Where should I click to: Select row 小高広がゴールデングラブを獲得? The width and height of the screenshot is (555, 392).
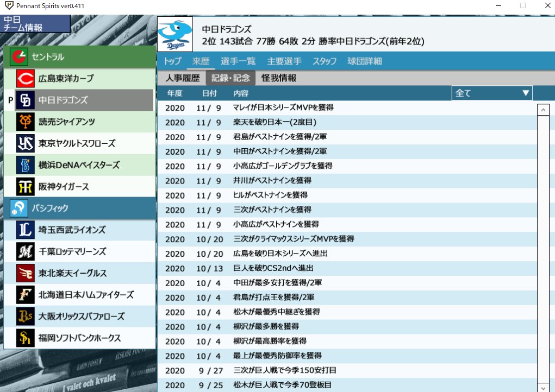pyautogui.click(x=347, y=166)
